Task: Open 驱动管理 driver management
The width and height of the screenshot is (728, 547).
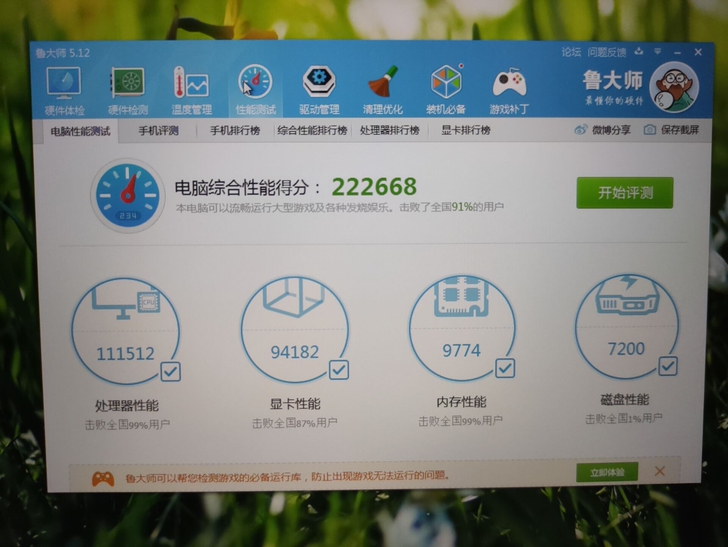Action: [319, 91]
